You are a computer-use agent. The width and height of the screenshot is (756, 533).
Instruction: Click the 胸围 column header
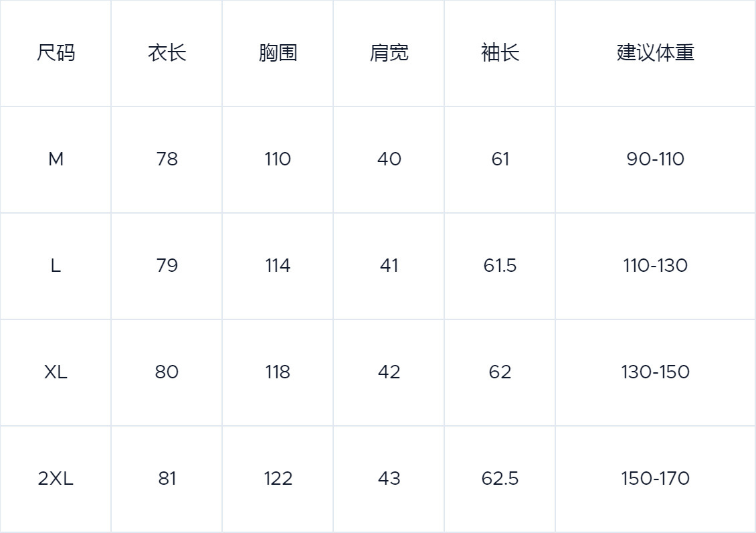[278, 53]
